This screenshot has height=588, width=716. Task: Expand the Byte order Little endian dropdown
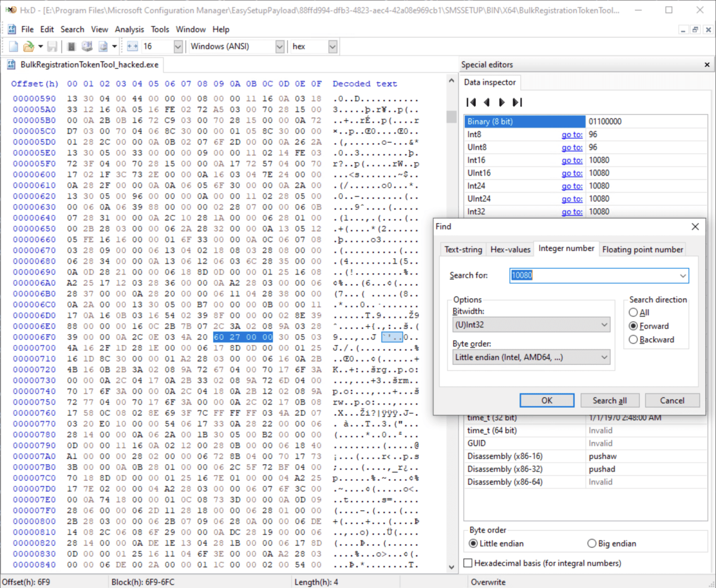pyautogui.click(x=531, y=358)
